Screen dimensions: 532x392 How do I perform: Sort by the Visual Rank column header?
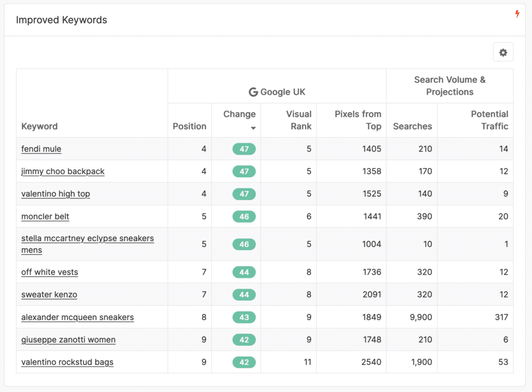tap(299, 120)
